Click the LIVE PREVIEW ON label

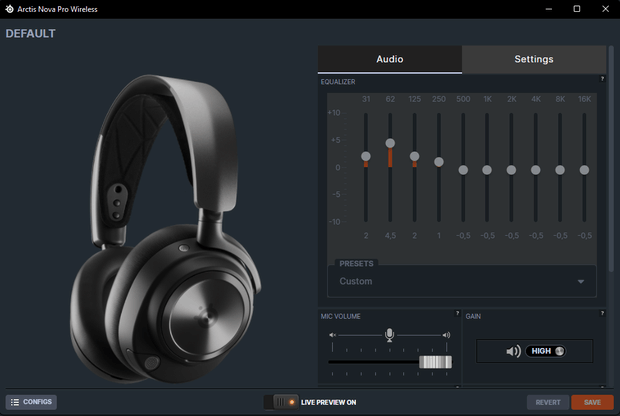[329, 403]
